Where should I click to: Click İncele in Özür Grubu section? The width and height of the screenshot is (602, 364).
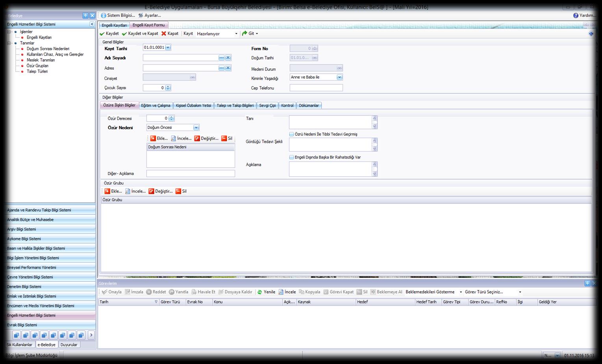tap(135, 191)
